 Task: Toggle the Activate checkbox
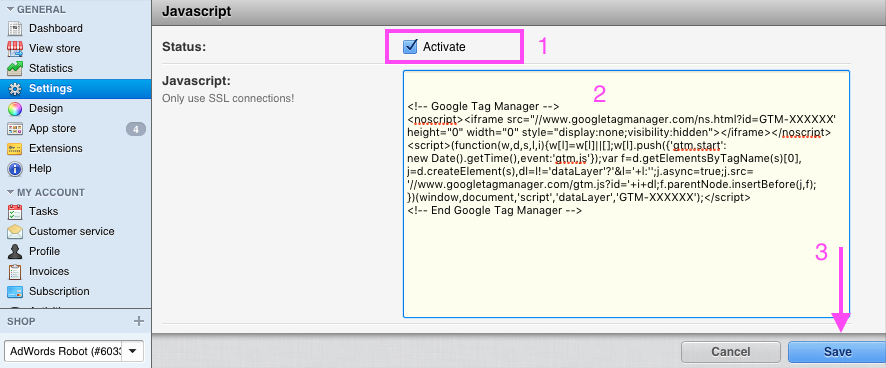pyautogui.click(x=410, y=47)
